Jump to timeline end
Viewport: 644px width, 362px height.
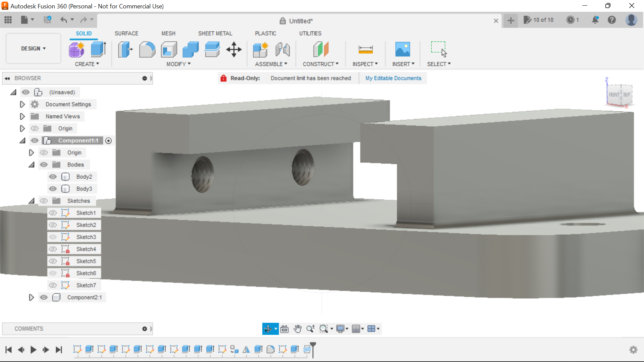(x=59, y=350)
